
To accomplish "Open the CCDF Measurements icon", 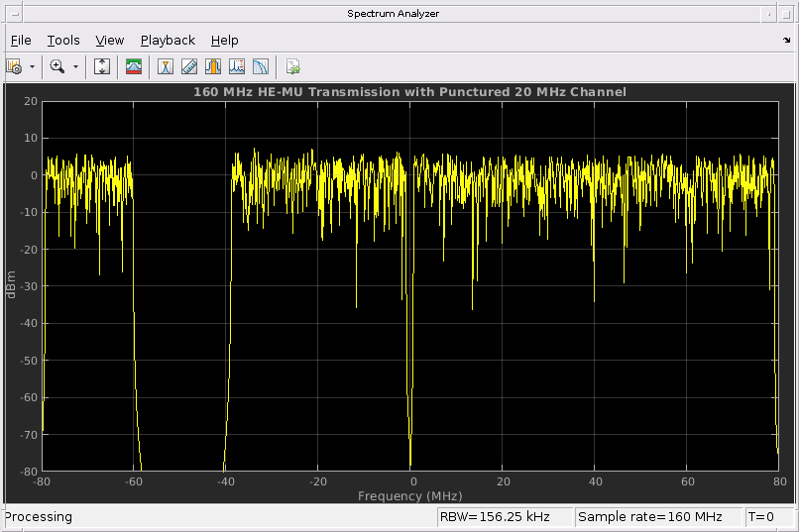I will click(261, 66).
